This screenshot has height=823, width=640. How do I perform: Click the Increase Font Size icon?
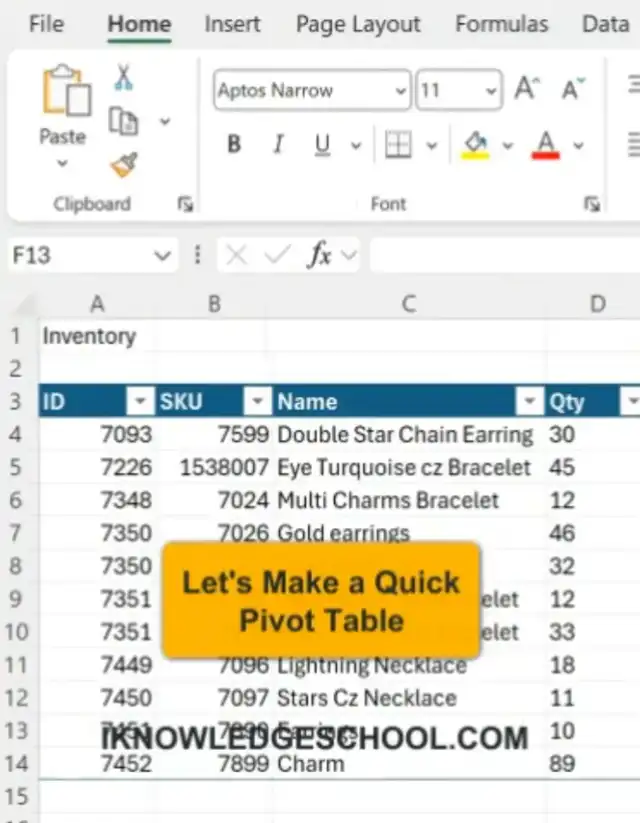527,90
